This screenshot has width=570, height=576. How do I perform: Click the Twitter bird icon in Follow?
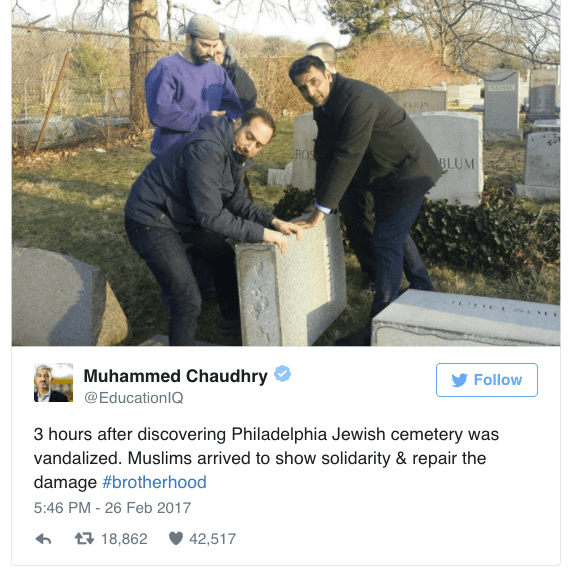pos(459,380)
